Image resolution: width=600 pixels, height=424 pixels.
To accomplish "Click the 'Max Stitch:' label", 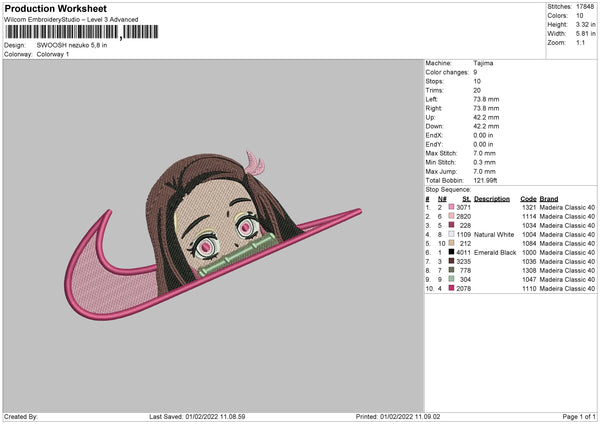I will [441, 153].
